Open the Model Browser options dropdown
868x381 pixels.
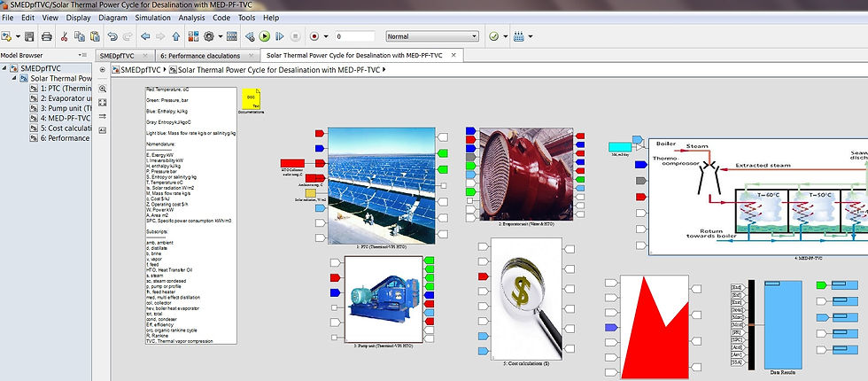(83, 55)
